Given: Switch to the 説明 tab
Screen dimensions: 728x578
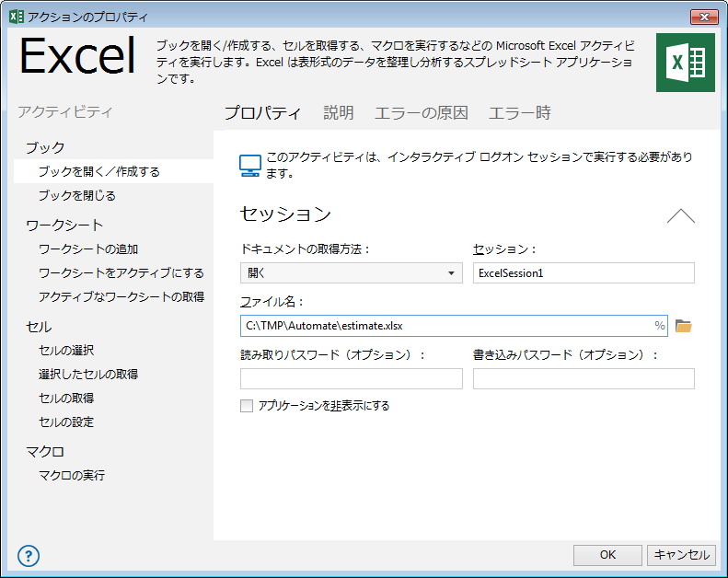Looking at the screenshot, I should point(339,113).
